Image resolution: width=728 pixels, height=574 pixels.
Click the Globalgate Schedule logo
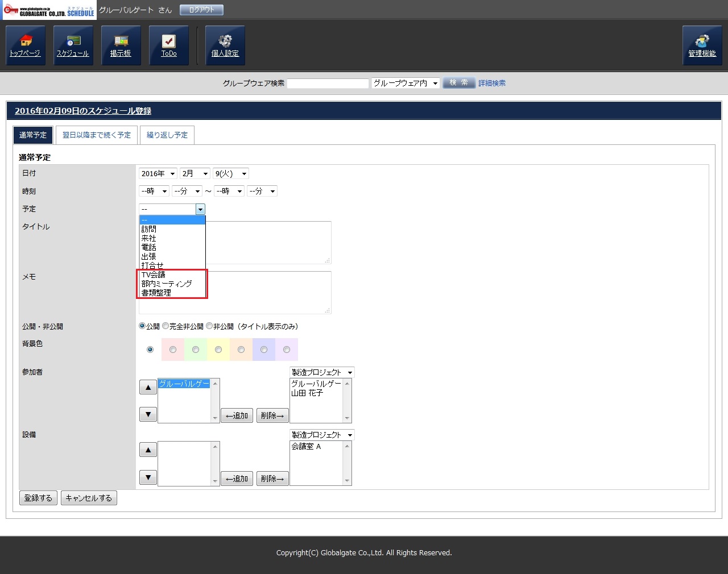[49, 10]
